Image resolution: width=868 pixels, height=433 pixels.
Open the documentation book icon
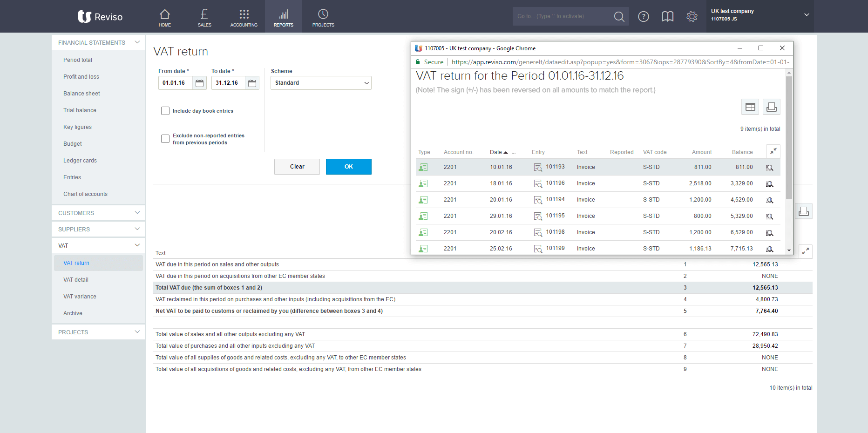pos(667,17)
